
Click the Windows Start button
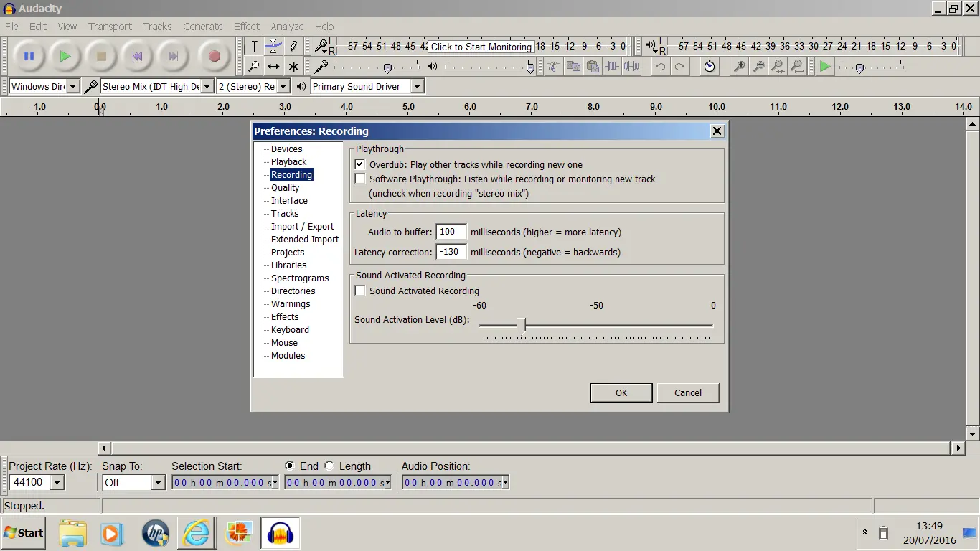24,533
